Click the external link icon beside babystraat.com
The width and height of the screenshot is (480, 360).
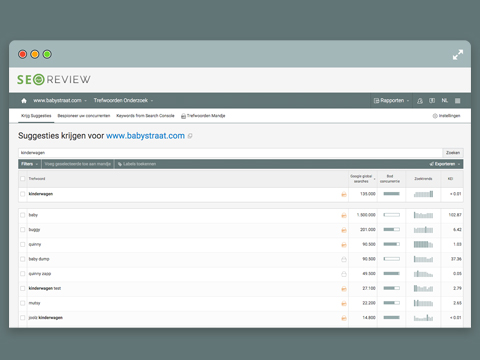(190, 136)
